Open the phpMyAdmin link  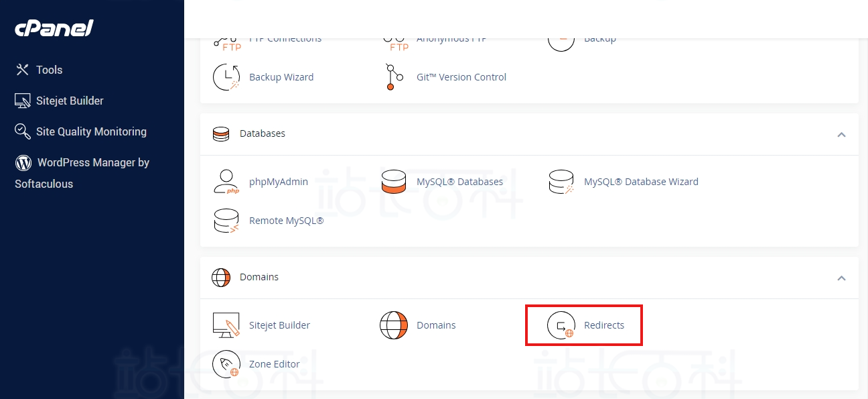[279, 182]
